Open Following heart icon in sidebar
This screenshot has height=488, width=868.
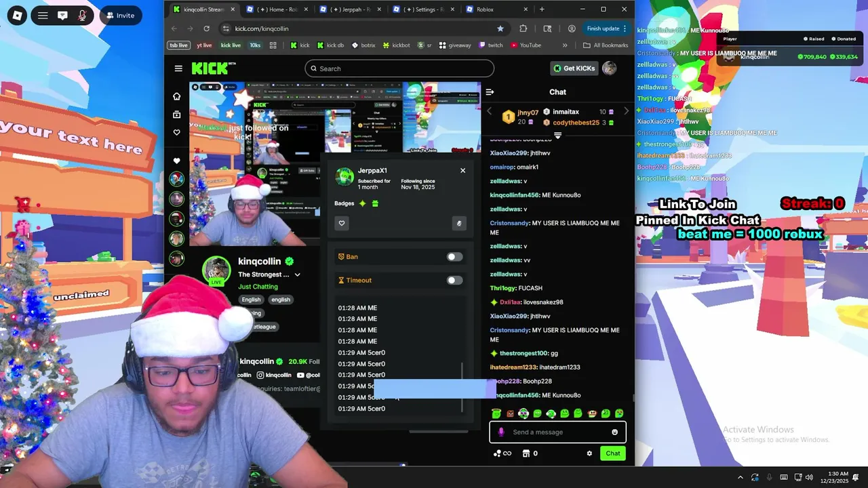[177, 133]
